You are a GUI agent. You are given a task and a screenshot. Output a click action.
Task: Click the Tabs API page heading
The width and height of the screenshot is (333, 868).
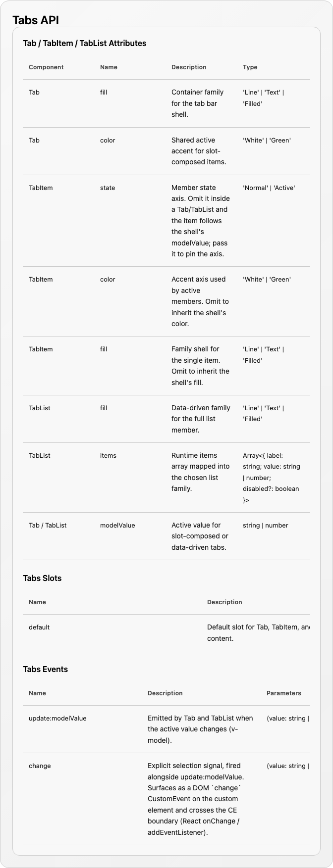(x=36, y=20)
